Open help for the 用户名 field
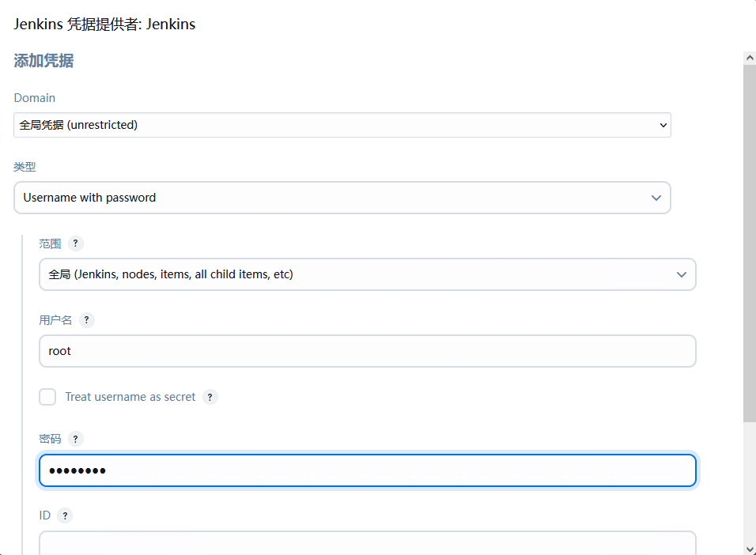756x555 pixels. [x=87, y=320]
